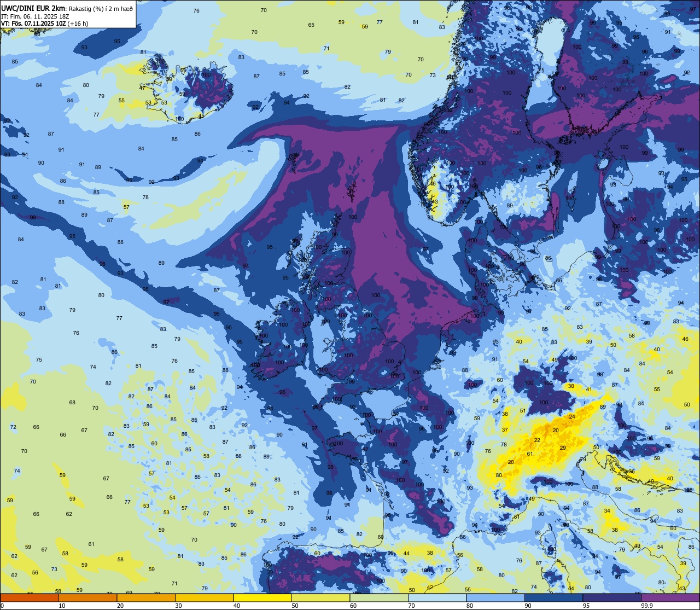This screenshot has height=610, width=700.
Task: Click the orange legend swatch between 10 and 20
Action: point(87,598)
